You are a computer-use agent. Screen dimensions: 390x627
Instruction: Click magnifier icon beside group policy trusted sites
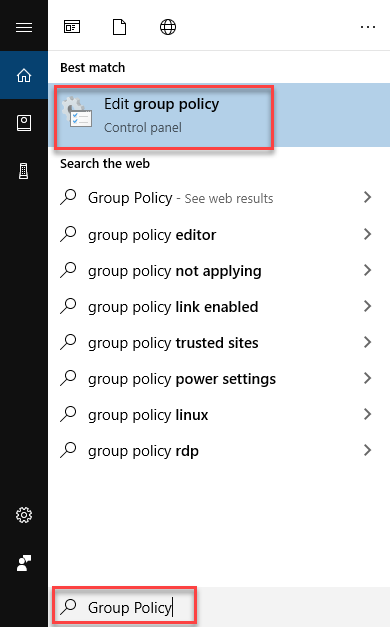pos(68,342)
